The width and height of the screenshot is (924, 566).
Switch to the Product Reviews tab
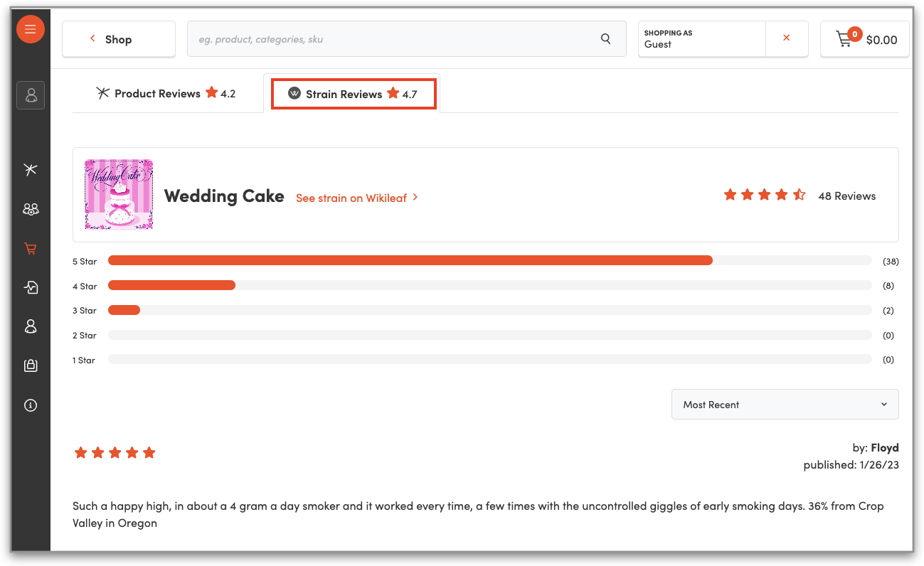[x=166, y=93]
